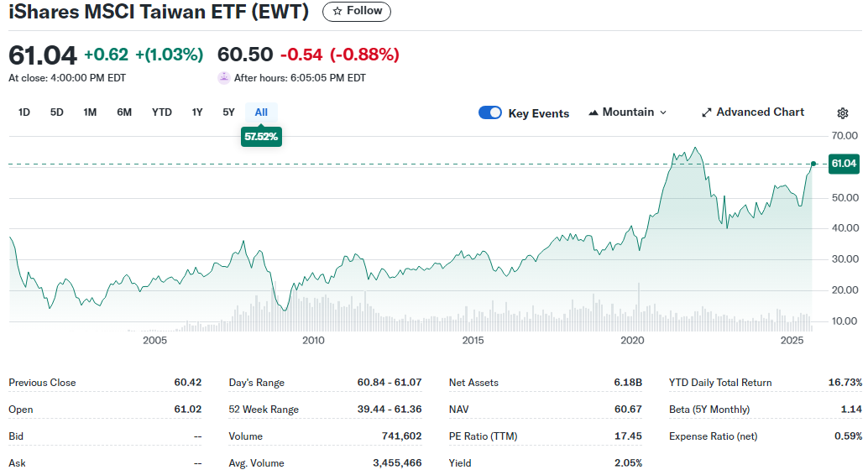Image resolution: width=868 pixels, height=475 pixels.
Task: Click the 70.00 y-axis label
Action: coord(844,136)
